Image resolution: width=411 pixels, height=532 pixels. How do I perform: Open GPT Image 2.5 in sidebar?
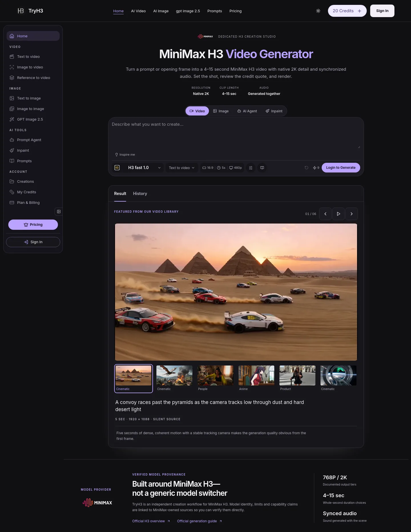(33, 119)
